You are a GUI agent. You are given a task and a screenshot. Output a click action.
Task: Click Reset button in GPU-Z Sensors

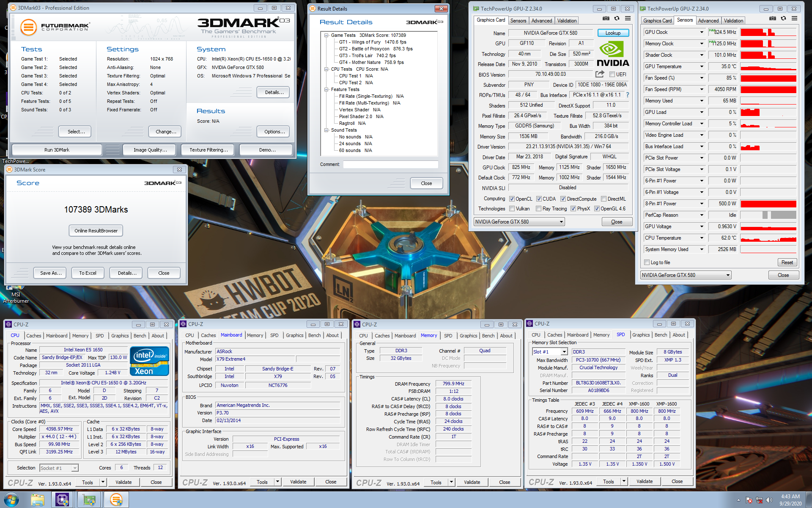point(787,262)
